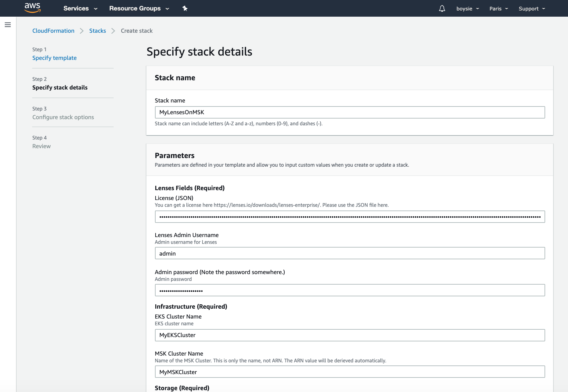The height and width of the screenshot is (392, 568).
Task: Click the Admin password field
Action: tap(350, 290)
